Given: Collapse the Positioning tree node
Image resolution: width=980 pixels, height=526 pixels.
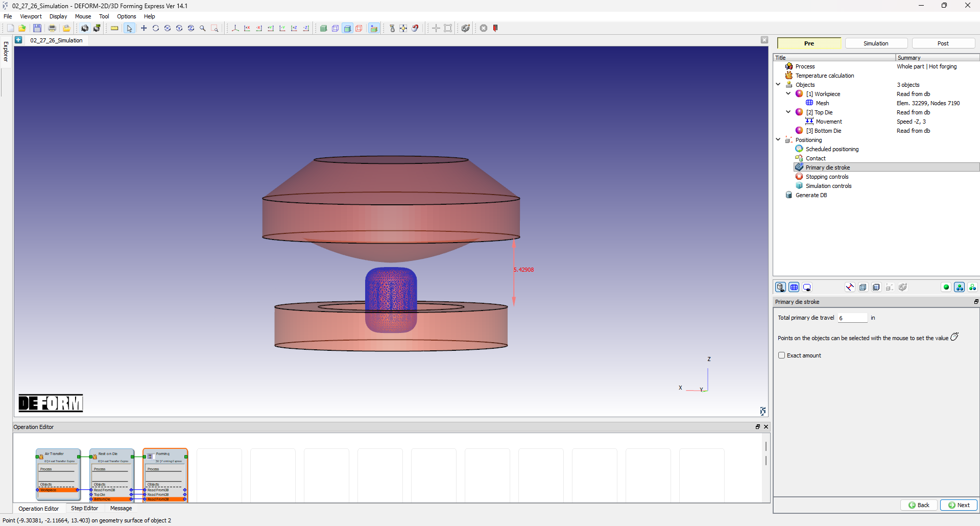Looking at the screenshot, I should 778,140.
